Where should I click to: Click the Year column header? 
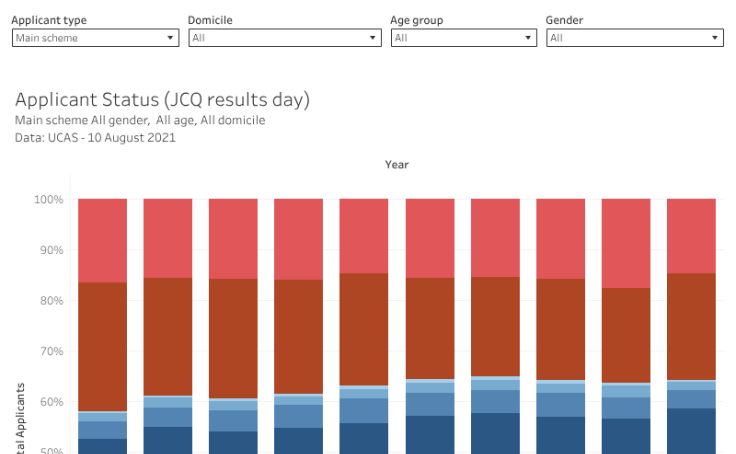tap(397, 165)
